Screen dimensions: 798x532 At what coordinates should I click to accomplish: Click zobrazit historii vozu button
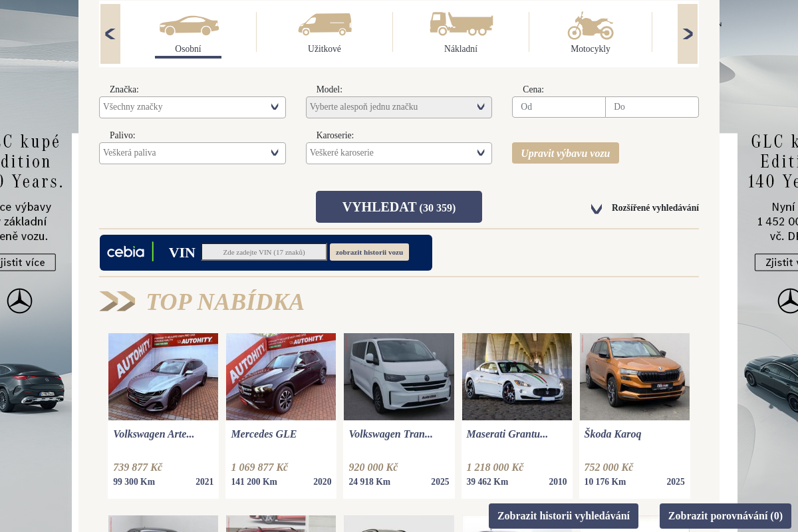(x=369, y=252)
